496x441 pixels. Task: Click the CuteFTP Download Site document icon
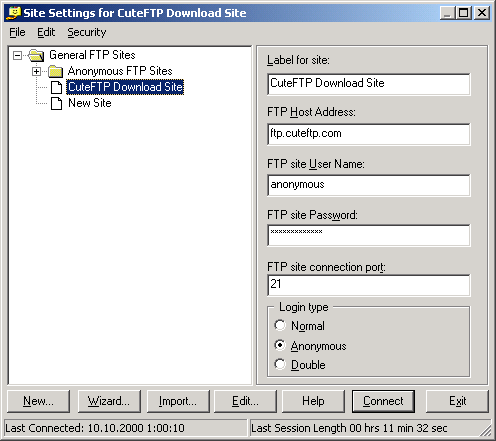56,87
